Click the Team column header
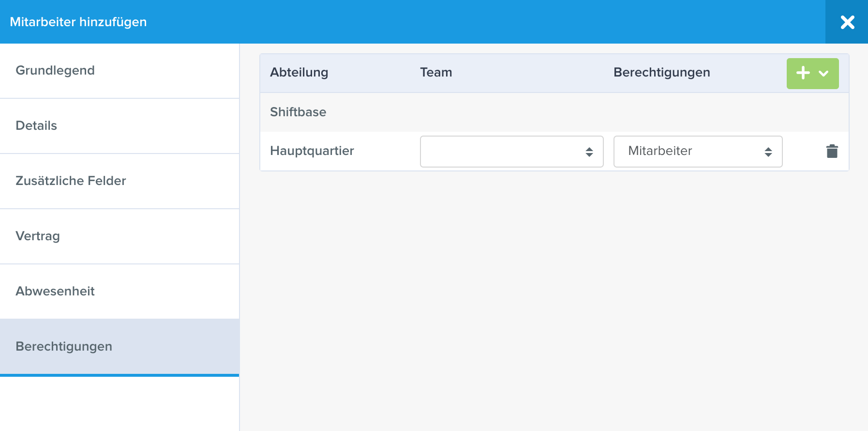Image resolution: width=868 pixels, height=431 pixels. pyautogui.click(x=436, y=72)
